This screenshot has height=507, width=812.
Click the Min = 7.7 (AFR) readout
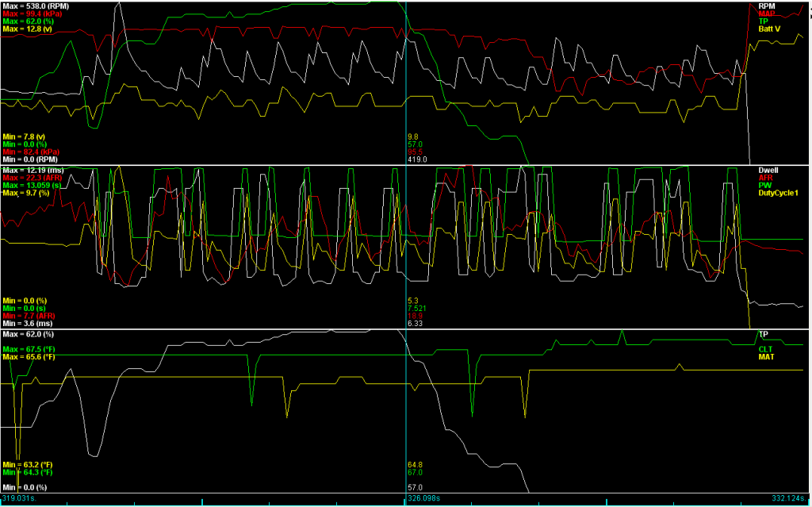[x=29, y=316]
